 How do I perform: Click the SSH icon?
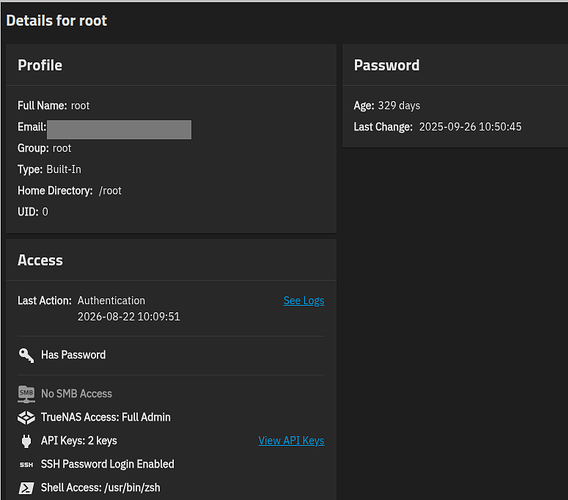26,465
